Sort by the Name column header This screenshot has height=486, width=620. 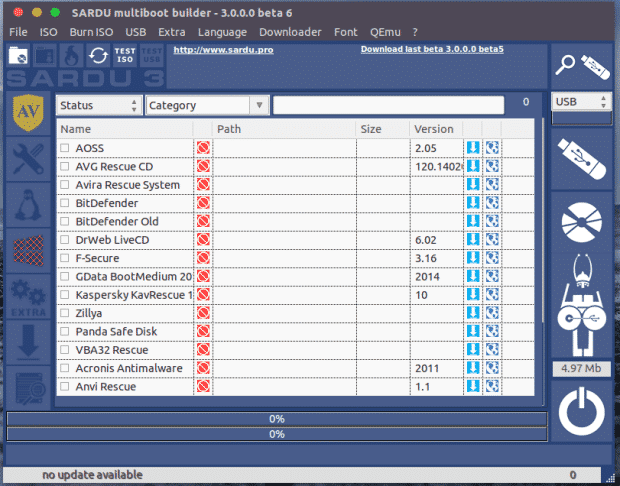(125, 129)
